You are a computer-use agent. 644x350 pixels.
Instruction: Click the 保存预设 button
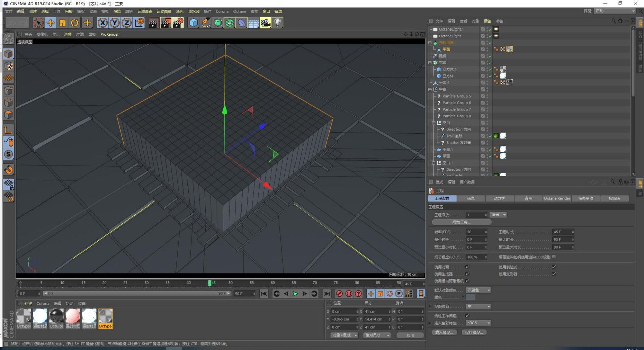pyautogui.click(x=474, y=332)
